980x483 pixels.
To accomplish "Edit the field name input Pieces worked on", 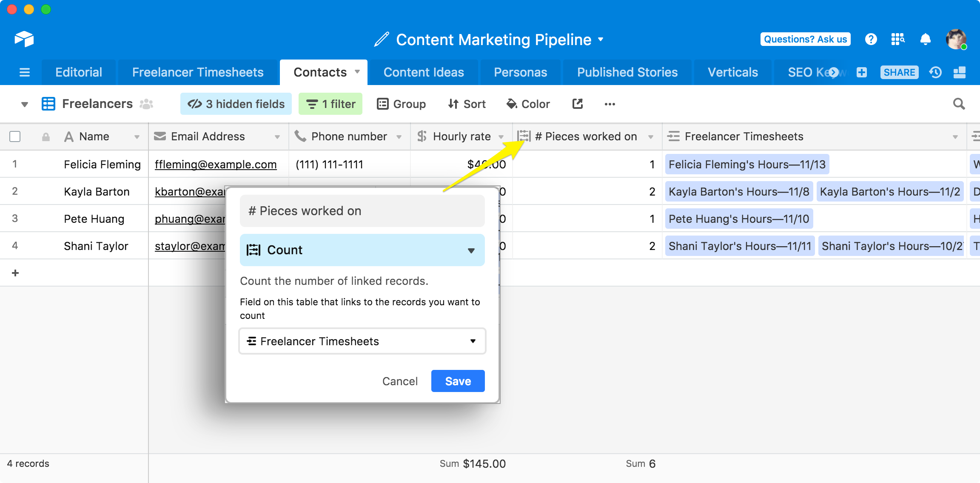I will [362, 211].
